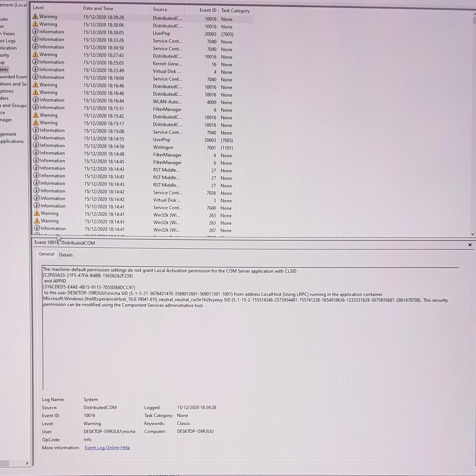Switch to the Details tab
Screen dimensions: 476x476
[66, 255]
